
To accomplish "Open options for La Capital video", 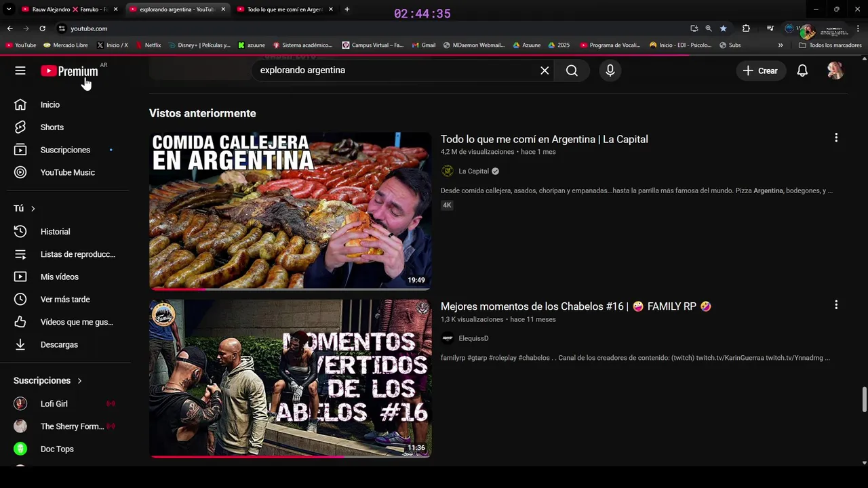I will coord(836,138).
